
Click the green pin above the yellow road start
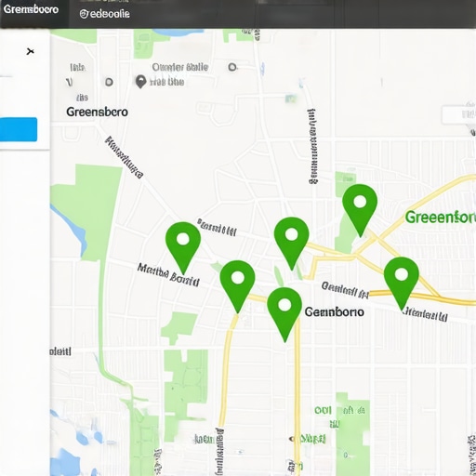237,286
